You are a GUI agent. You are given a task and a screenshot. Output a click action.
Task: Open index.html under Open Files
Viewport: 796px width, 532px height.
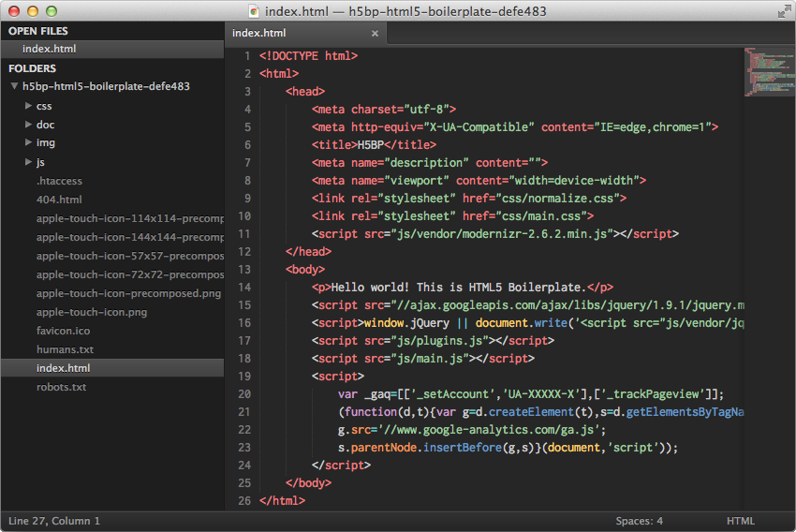(x=112, y=49)
